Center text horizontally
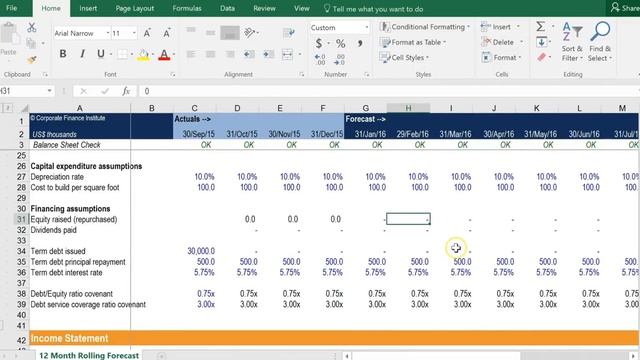Viewport: 640px width, 360px height. (x=210, y=54)
